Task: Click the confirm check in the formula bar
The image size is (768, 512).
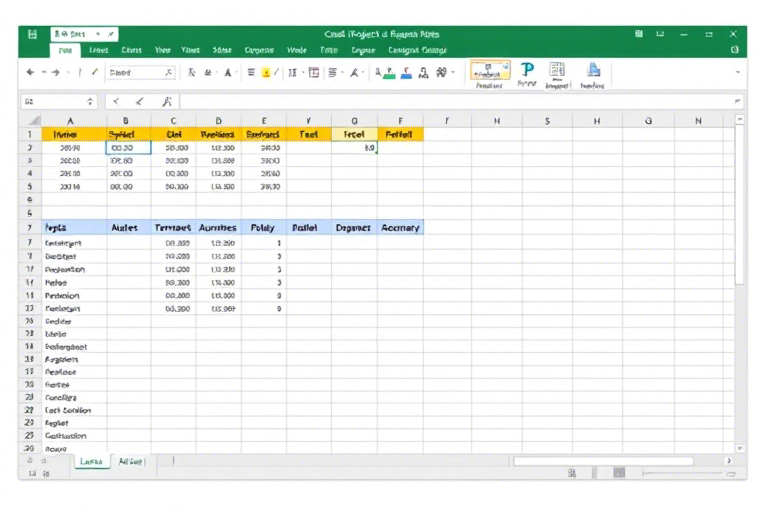Action: pos(140,101)
